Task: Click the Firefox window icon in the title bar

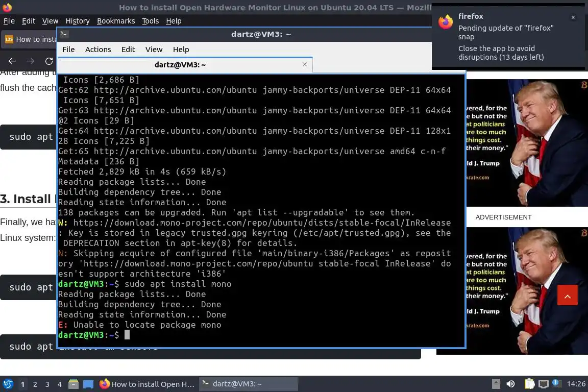Action: (x=7, y=7)
